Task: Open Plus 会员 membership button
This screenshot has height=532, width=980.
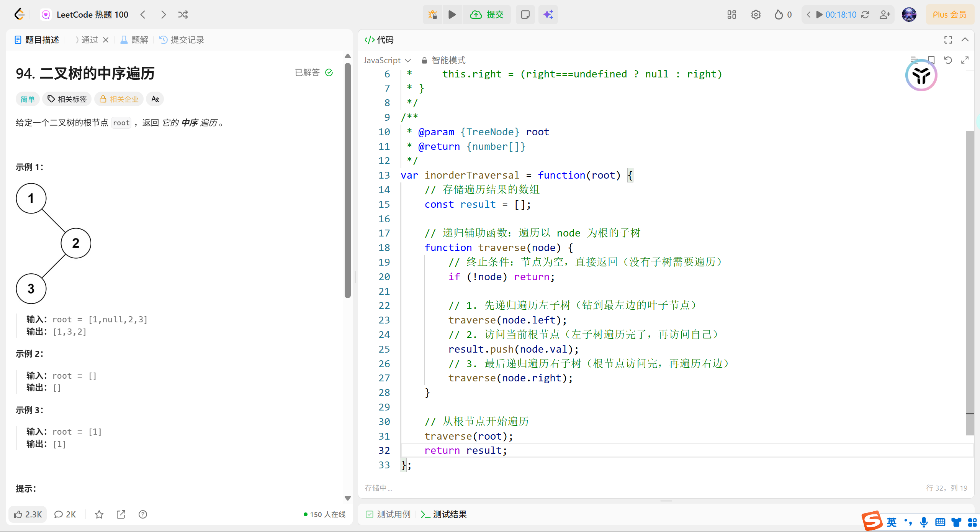Action: click(949, 15)
